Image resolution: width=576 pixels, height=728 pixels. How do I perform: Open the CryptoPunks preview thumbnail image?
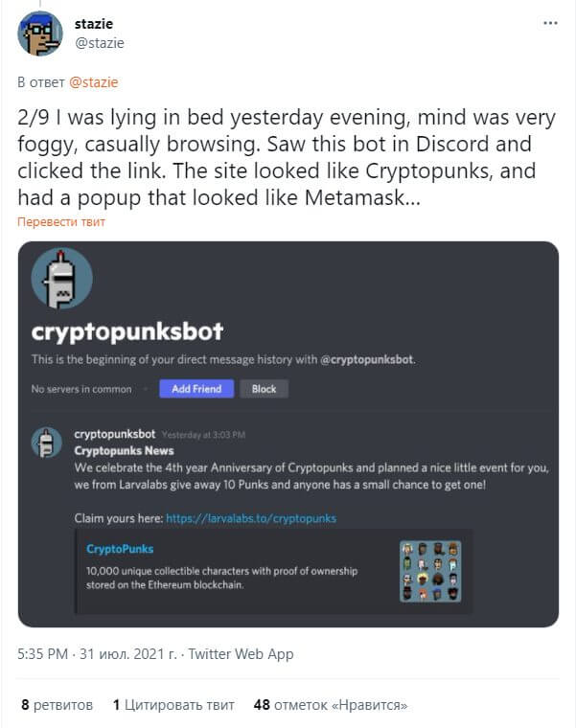click(x=430, y=571)
